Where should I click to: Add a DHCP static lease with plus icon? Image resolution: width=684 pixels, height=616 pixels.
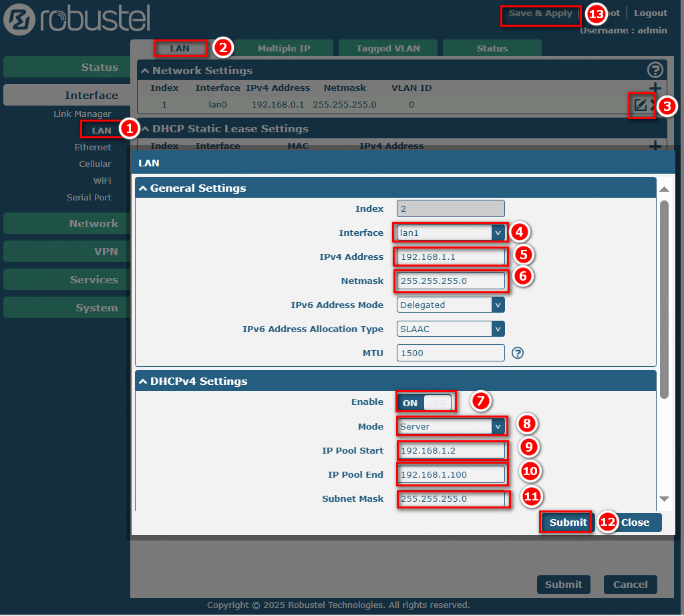(x=655, y=146)
